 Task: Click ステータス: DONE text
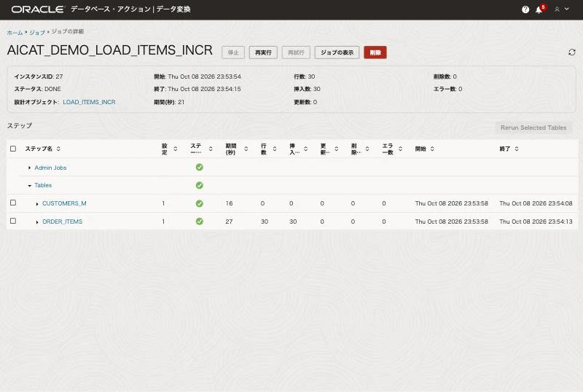pos(38,89)
